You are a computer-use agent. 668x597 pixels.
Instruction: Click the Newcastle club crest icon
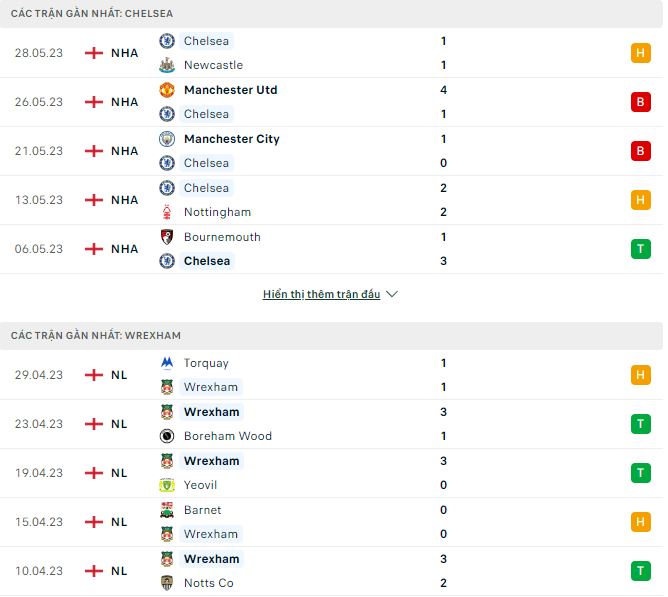167,65
